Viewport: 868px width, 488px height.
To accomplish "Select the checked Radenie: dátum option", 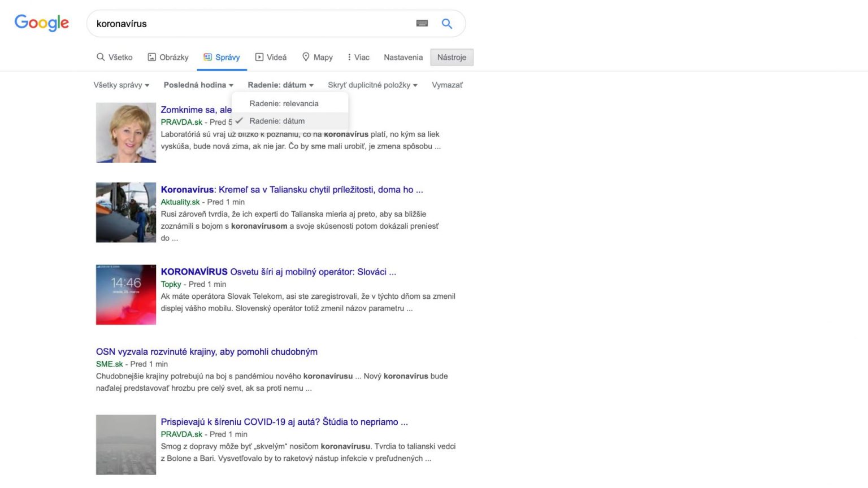I will coord(277,121).
